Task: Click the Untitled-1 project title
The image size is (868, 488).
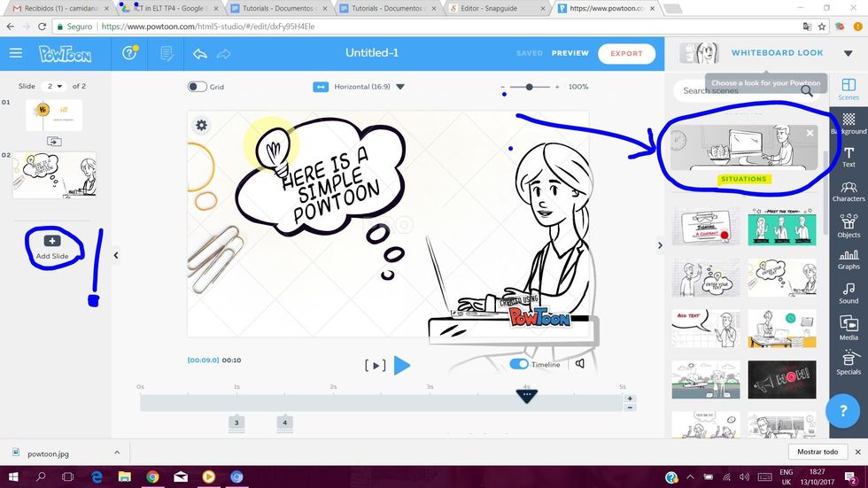Action: (x=372, y=52)
